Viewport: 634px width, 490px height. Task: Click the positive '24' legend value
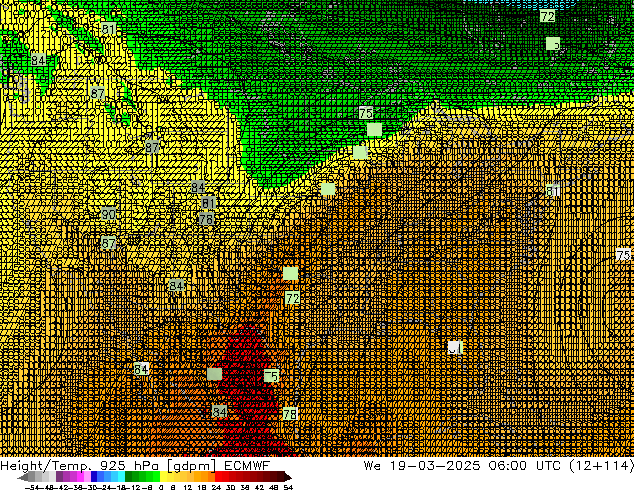tap(216, 487)
